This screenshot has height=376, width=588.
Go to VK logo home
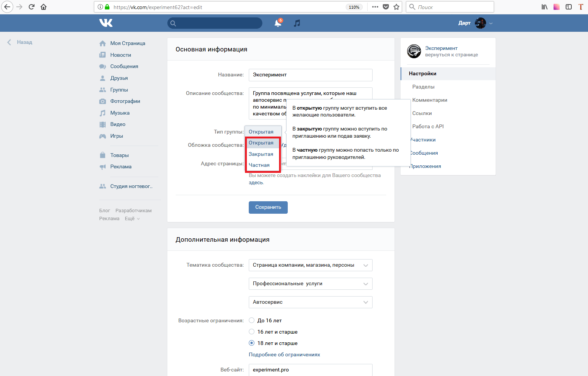click(106, 23)
